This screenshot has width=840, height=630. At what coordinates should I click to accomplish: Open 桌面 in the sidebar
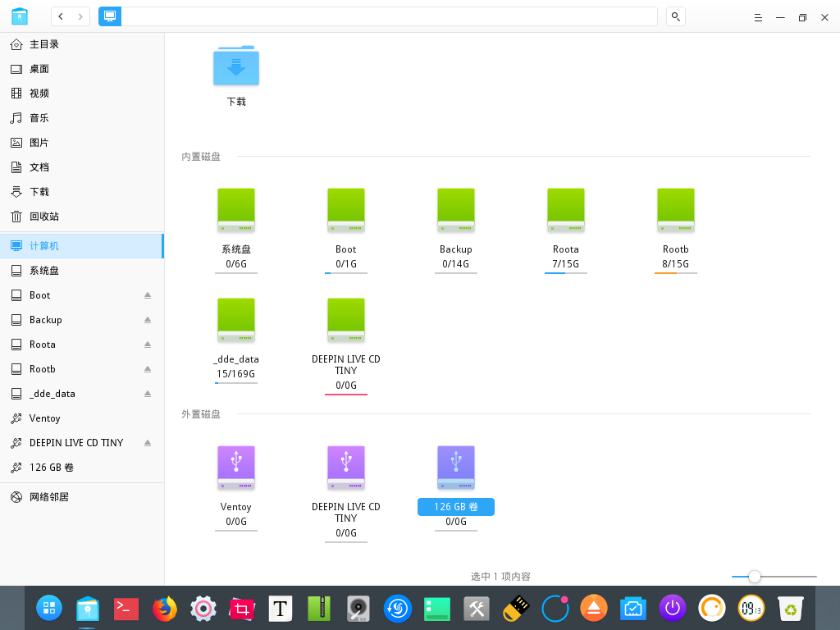coord(82,69)
